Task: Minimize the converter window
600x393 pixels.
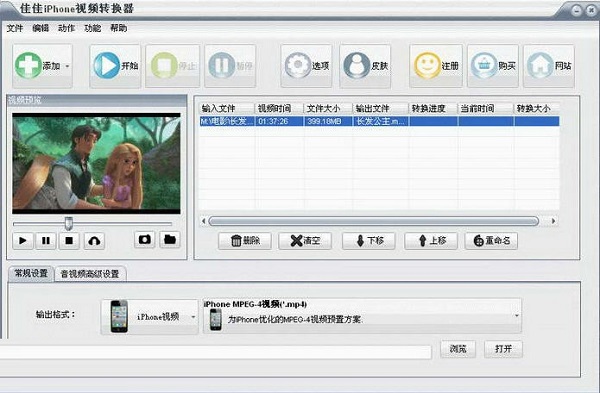Action: [x=576, y=10]
